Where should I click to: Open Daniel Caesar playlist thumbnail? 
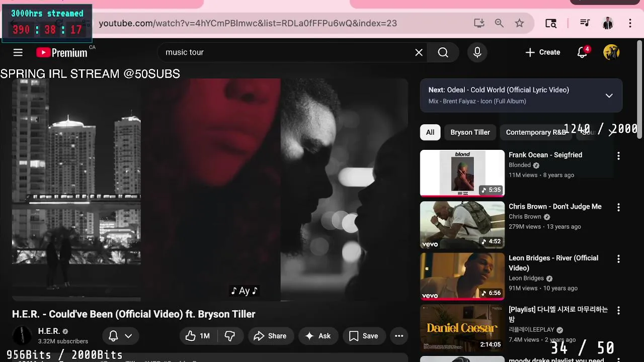pos(462,328)
